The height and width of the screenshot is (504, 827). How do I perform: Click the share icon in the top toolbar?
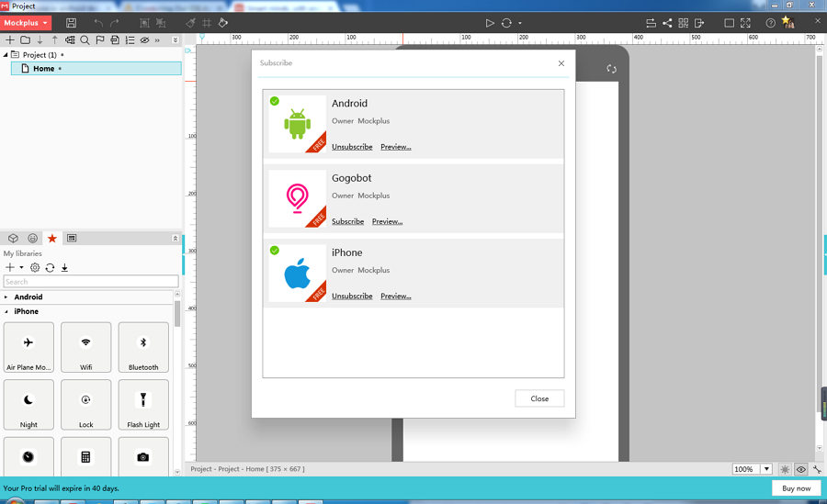667,23
